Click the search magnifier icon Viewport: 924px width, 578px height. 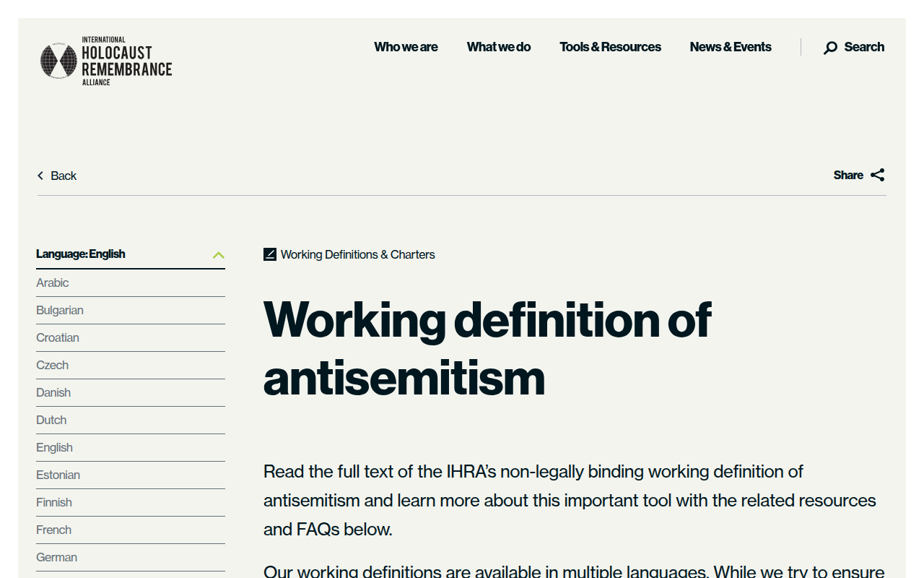[831, 48]
